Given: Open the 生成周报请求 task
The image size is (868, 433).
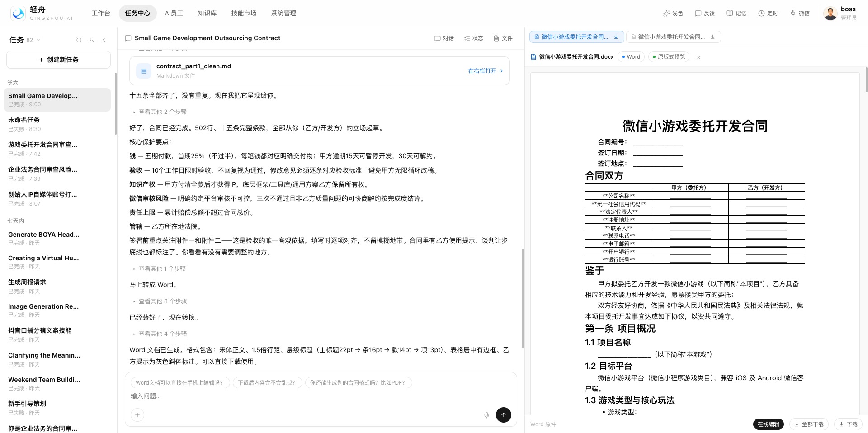Looking at the screenshot, I should pyautogui.click(x=57, y=287).
